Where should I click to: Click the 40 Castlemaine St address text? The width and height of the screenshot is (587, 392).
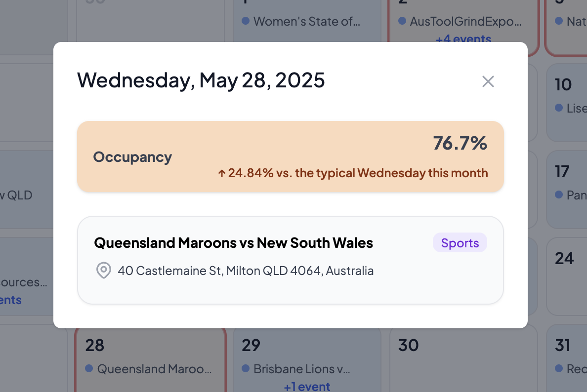(x=246, y=271)
